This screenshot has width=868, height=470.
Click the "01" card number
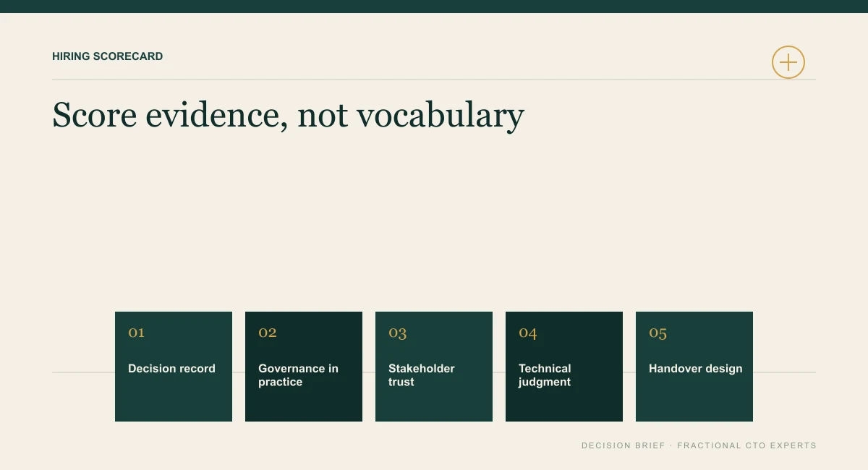coord(136,333)
